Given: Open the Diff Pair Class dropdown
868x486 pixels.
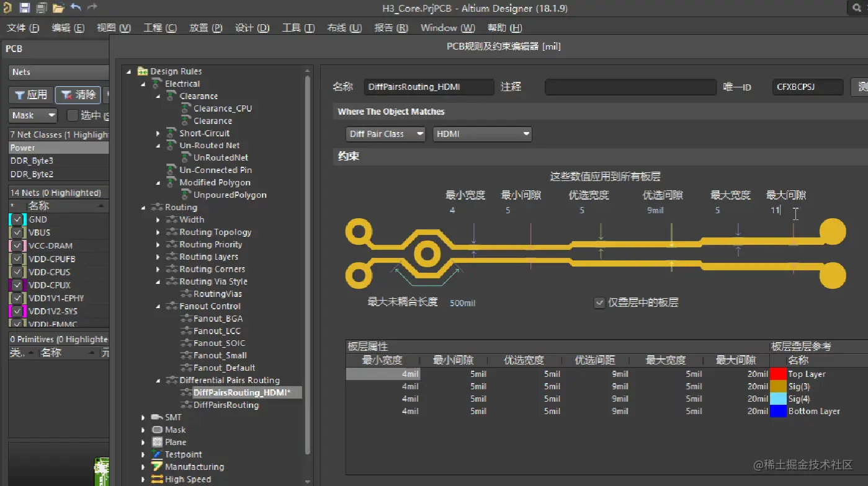Looking at the screenshot, I should click(x=385, y=134).
